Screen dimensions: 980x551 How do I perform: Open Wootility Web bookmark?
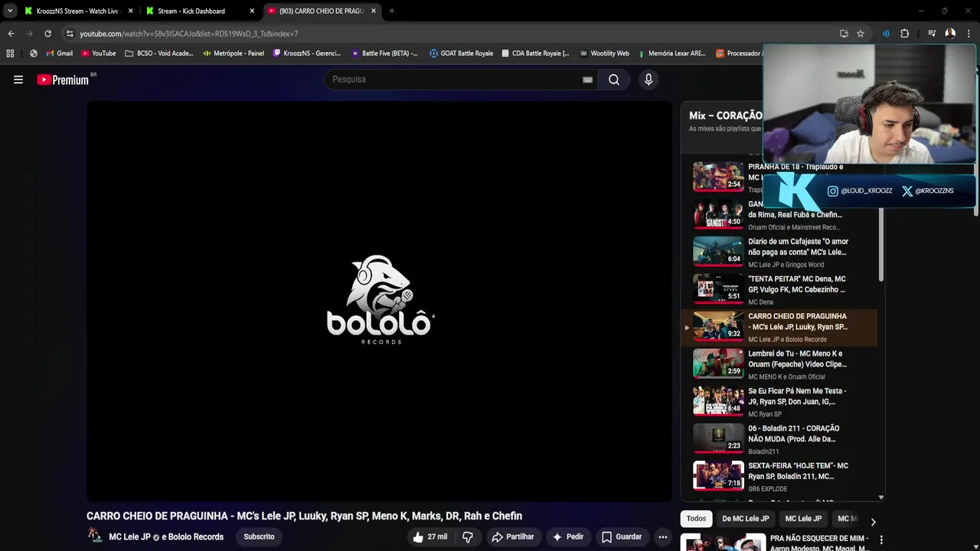click(604, 54)
